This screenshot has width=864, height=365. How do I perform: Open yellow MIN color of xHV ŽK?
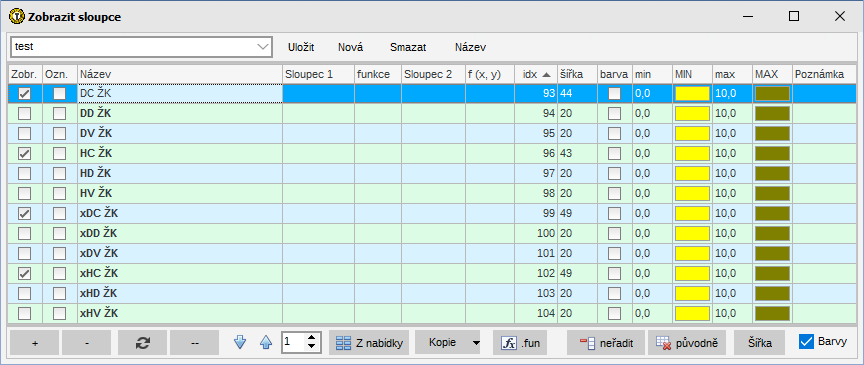[x=693, y=314]
